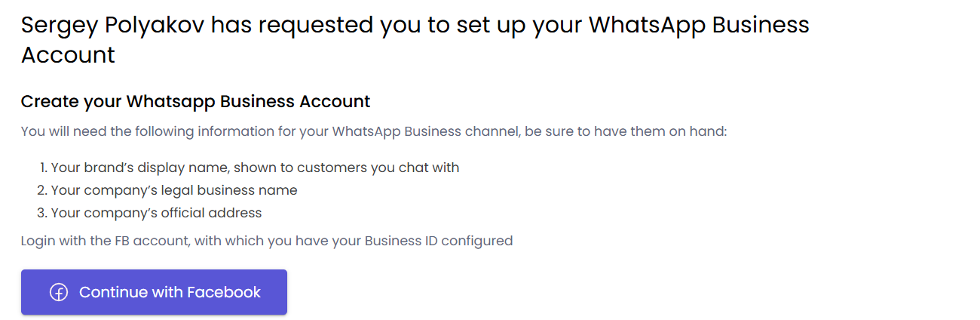
Task: Click the number '1.' list marker
Action: (44, 168)
